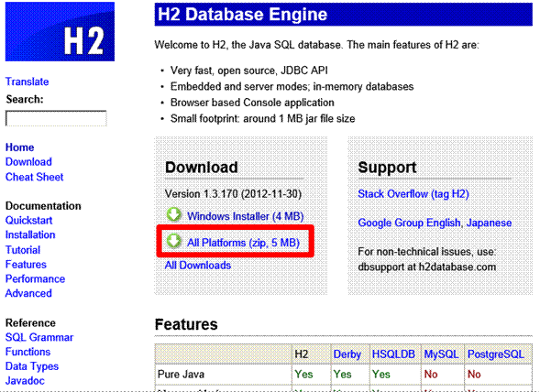Click the H2 logo image
This screenshot has width=540, height=392.
point(60,32)
